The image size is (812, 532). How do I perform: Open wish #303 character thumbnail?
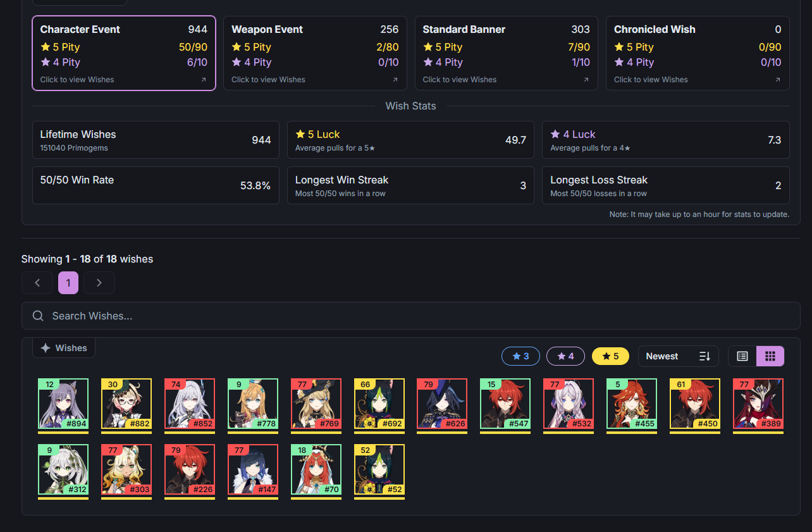[x=126, y=469]
